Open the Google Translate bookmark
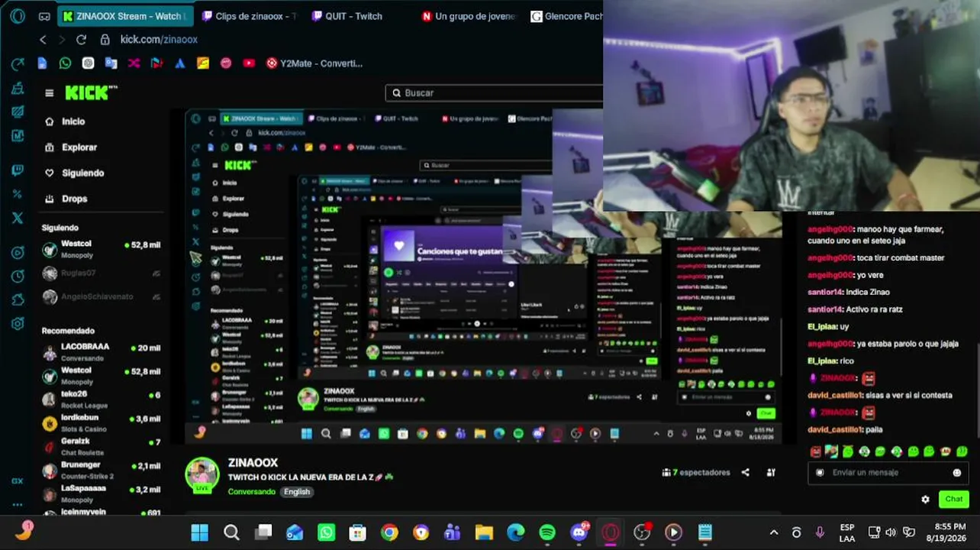This screenshot has width=980, height=550. (x=111, y=63)
